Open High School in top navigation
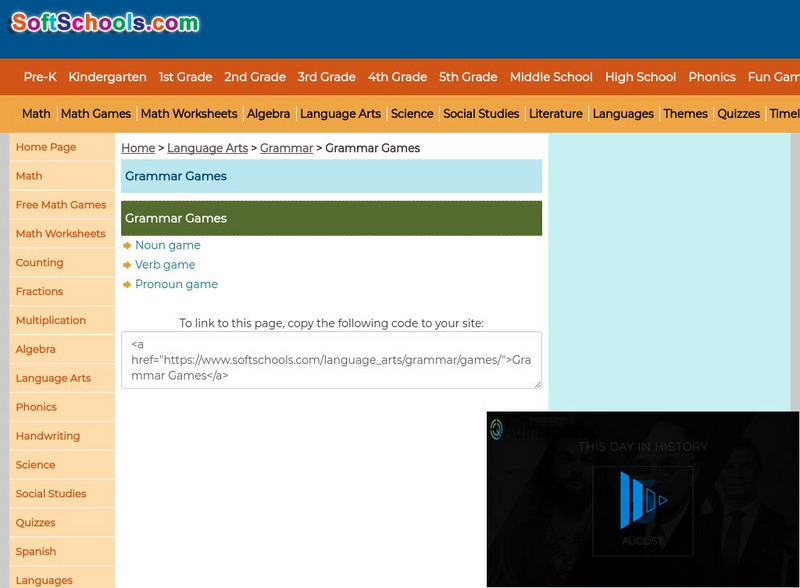Viewport: 800px width, 588px height. [641, 77]
